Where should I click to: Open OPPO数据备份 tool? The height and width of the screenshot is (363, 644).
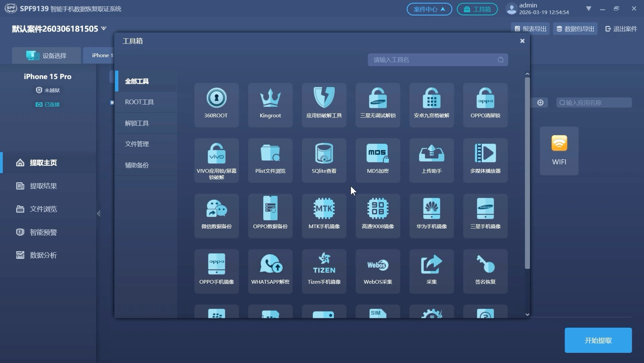pyautogui.click(x=270, y=216)
